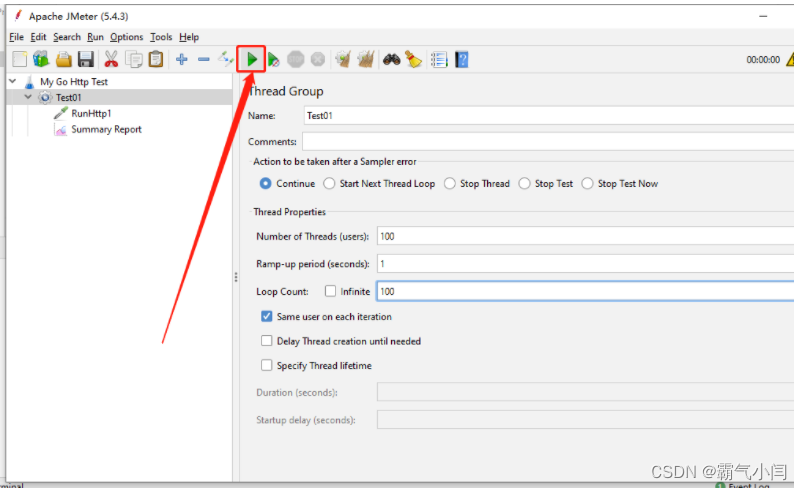Select My Go Http Test plan in tree
This screenshot has height=490, width=802.
point(74,81)
